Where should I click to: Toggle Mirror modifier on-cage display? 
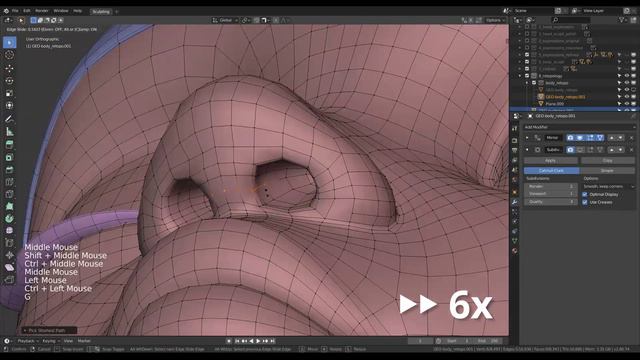[600, 138]
